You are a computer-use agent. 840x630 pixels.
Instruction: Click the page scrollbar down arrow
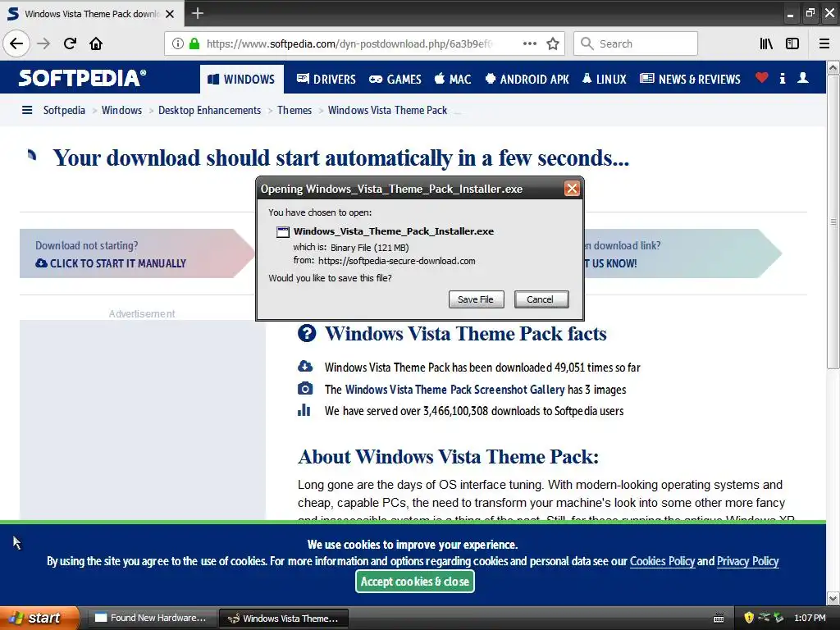pyautogui.click(x=833, y=598)
